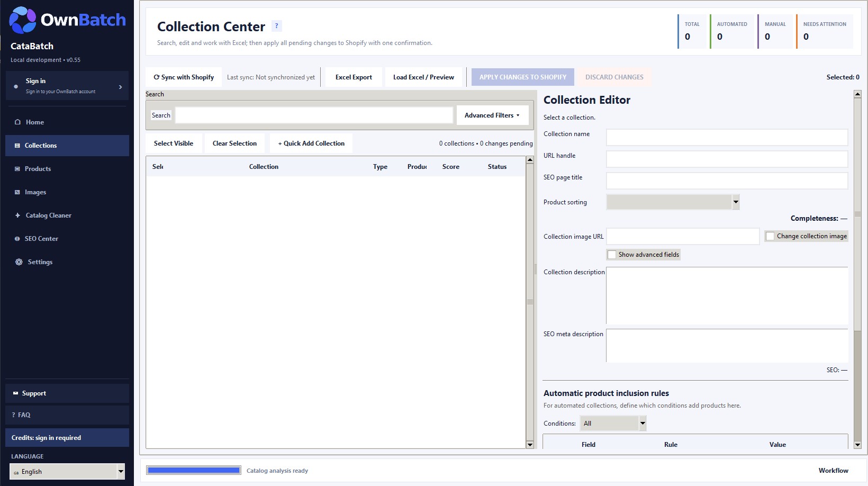
Task: Click the Support button
Action: [67, 393]
